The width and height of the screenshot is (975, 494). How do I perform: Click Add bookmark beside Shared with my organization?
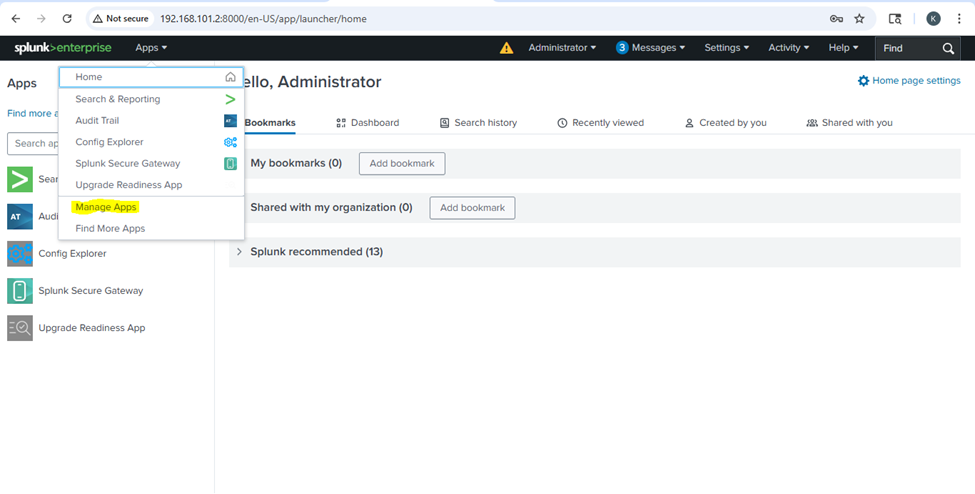click(x=473, y=208)
